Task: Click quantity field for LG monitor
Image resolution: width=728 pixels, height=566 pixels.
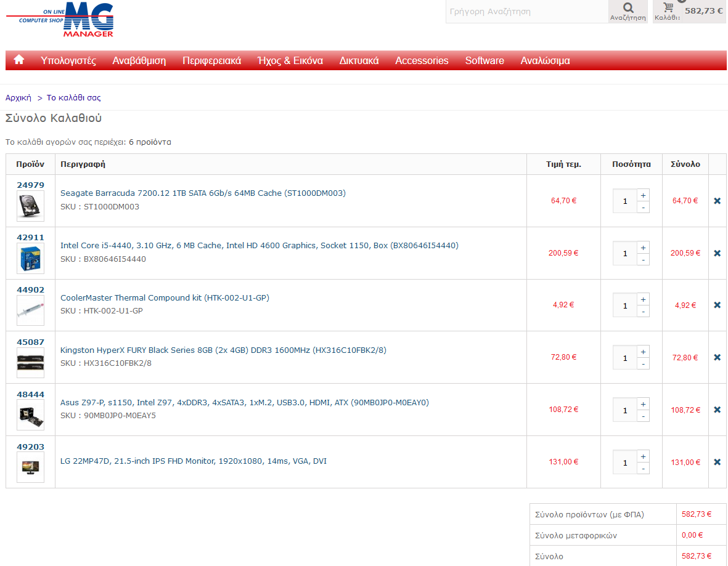Action: click(x=625, y=463)
